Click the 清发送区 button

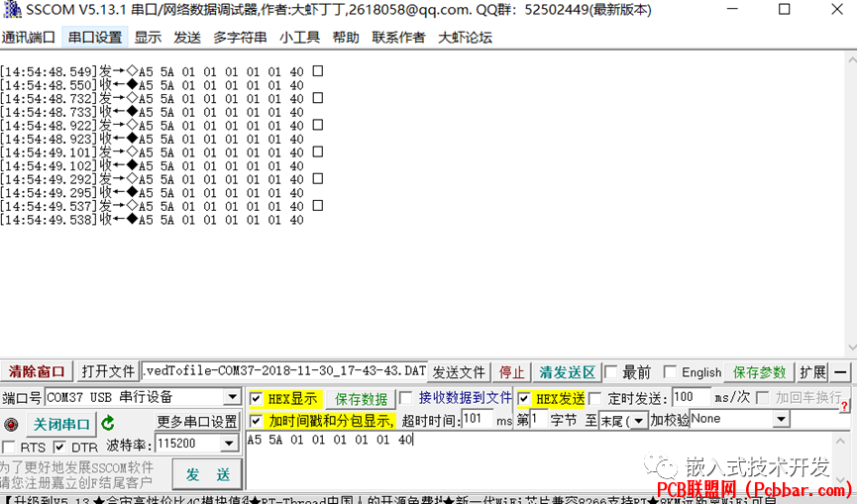(568, 372)
